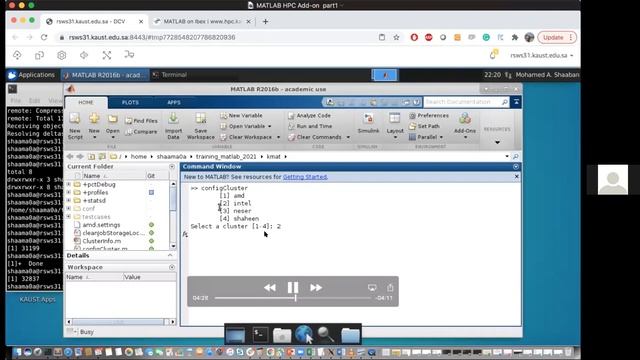Open rsws31.kaust.edu.sa session dropdown

pyautogui.click(x=542, y=55)
